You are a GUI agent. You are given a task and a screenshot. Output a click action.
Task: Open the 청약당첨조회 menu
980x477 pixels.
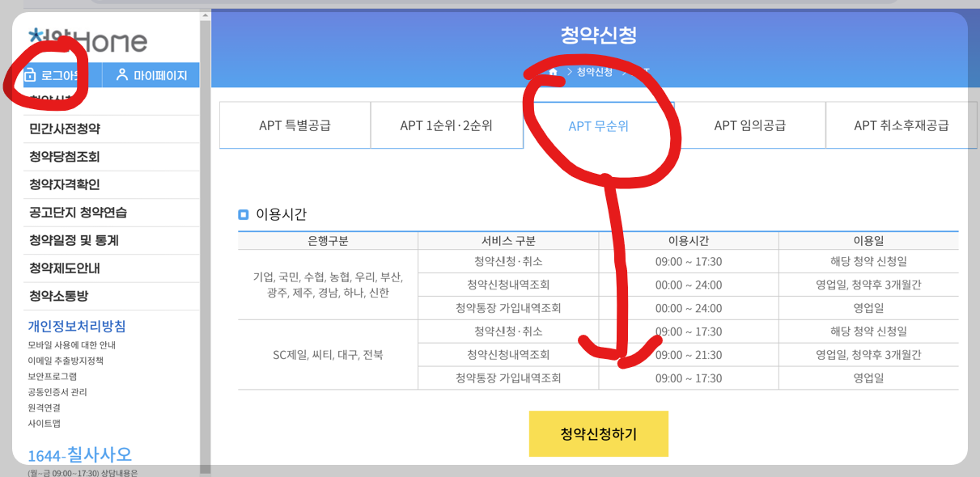pos(65,157)
